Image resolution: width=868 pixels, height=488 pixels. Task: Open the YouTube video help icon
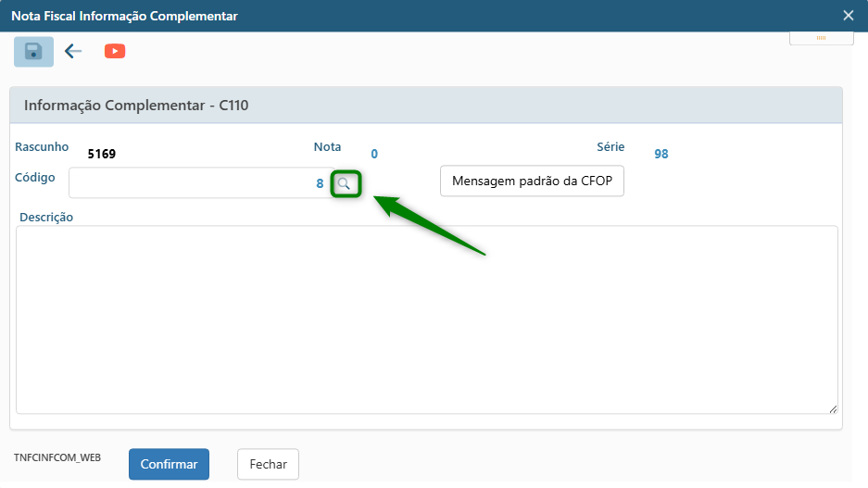115,52
